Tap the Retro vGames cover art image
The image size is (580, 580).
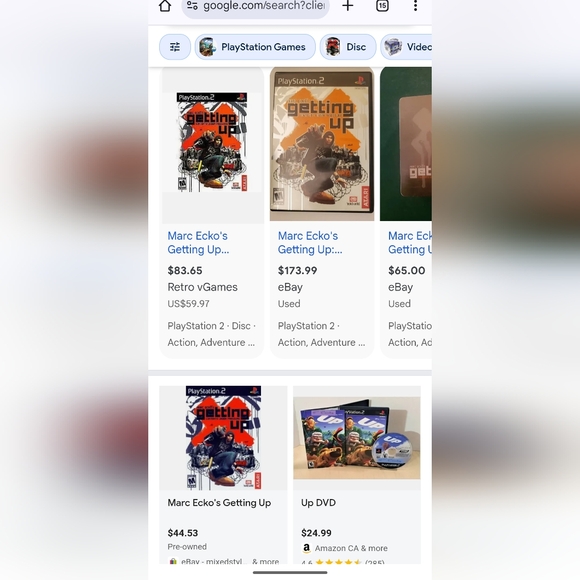coord(212,142)
